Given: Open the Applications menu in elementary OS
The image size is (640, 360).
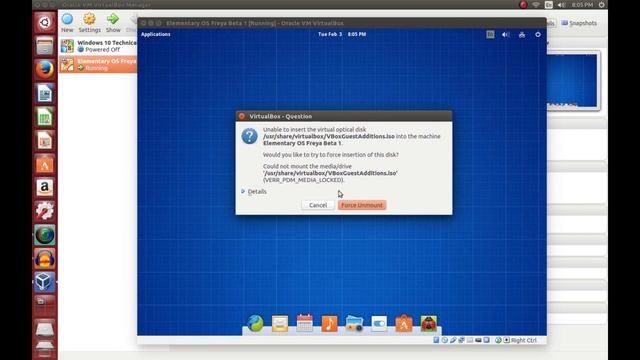Looking at the screenshot, I should (x=156, y=34).
